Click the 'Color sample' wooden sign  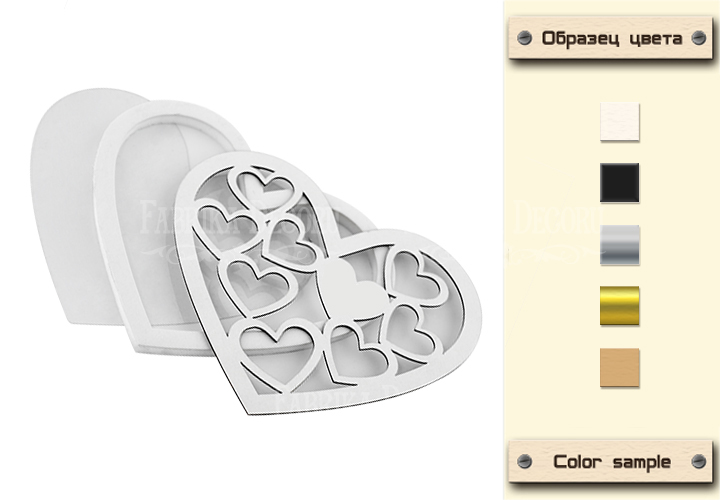(611, 461)
